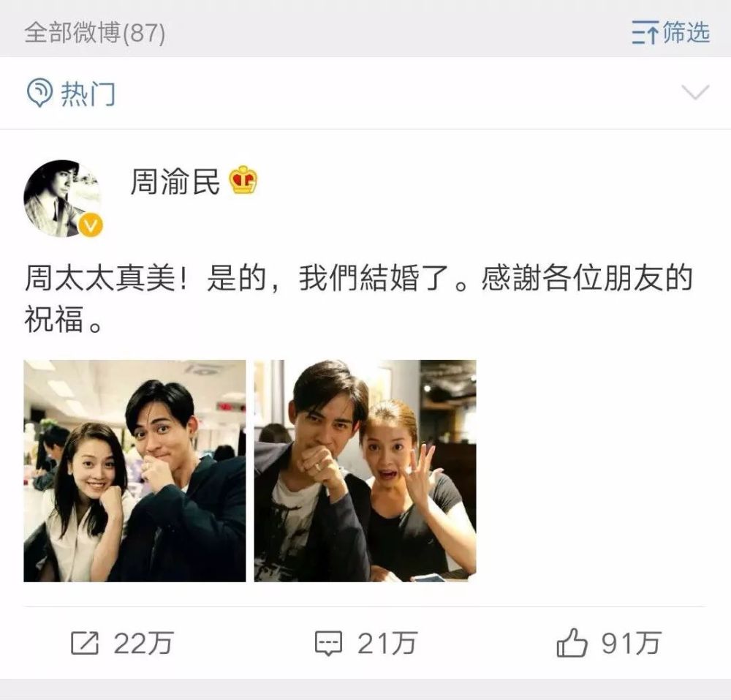Tap the 热门 hot topics icon
The width and height of the screenshot is (731, 700).
(39, 93)
